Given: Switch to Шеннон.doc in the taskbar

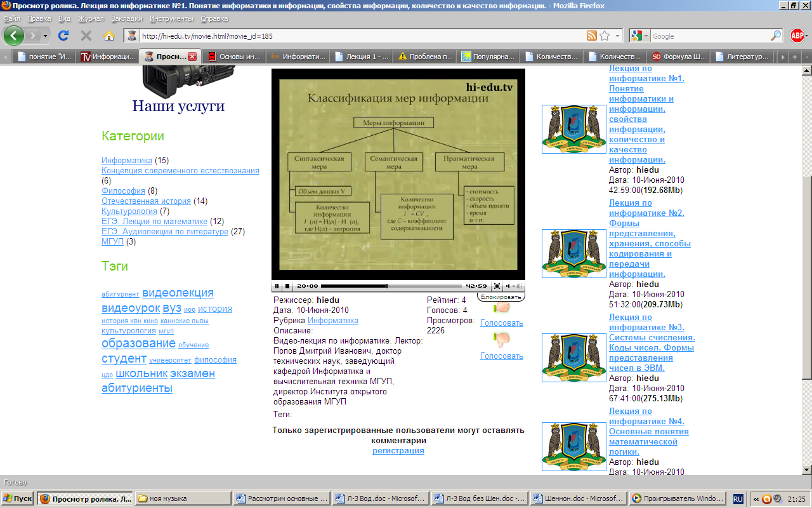Looking at the screenshot, I should [577, 498].
